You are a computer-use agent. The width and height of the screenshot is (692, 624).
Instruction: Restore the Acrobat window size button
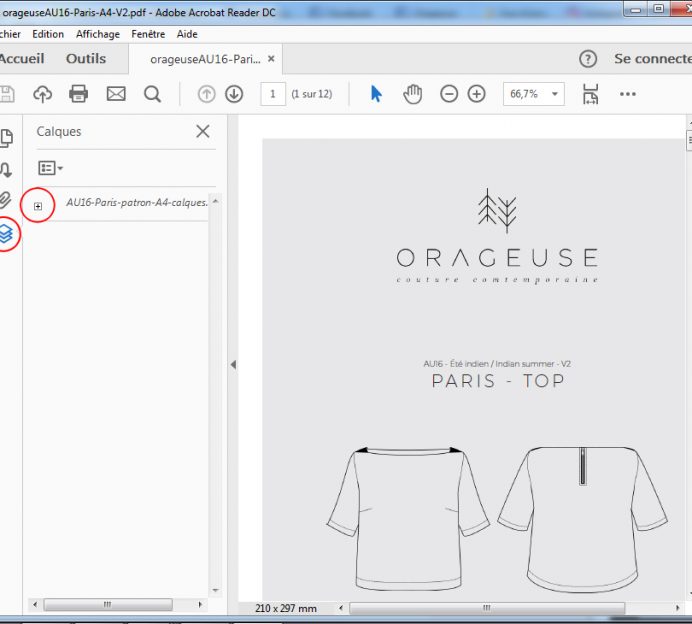point(658,9)
